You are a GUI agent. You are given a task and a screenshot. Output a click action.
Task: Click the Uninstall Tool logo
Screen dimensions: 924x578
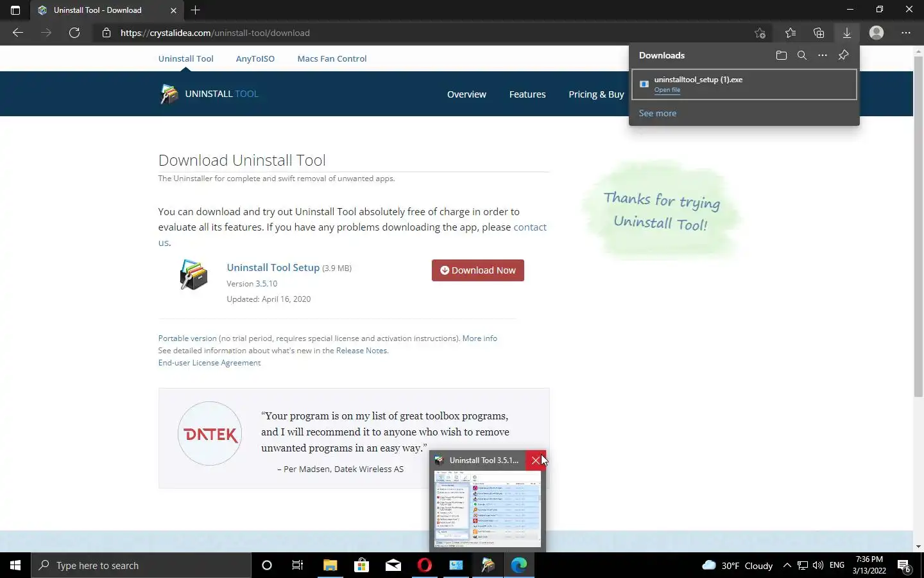click(x=209, y=94)
